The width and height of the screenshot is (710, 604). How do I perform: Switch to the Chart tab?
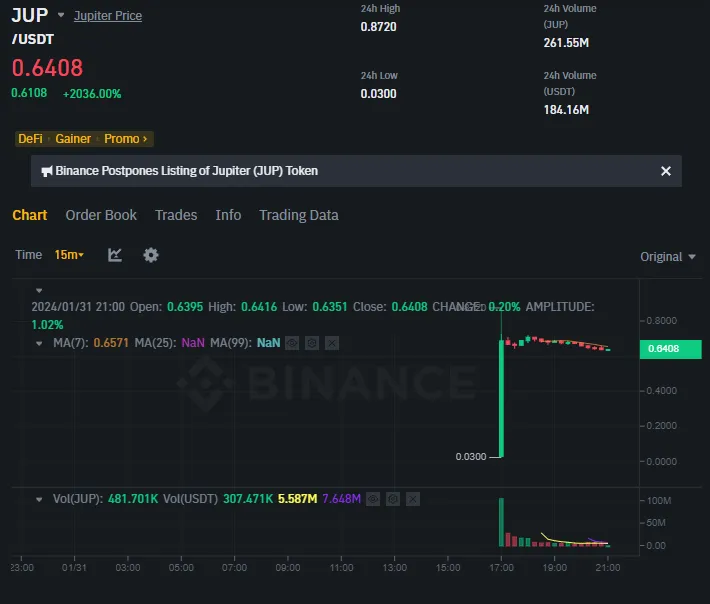[30, 215]
